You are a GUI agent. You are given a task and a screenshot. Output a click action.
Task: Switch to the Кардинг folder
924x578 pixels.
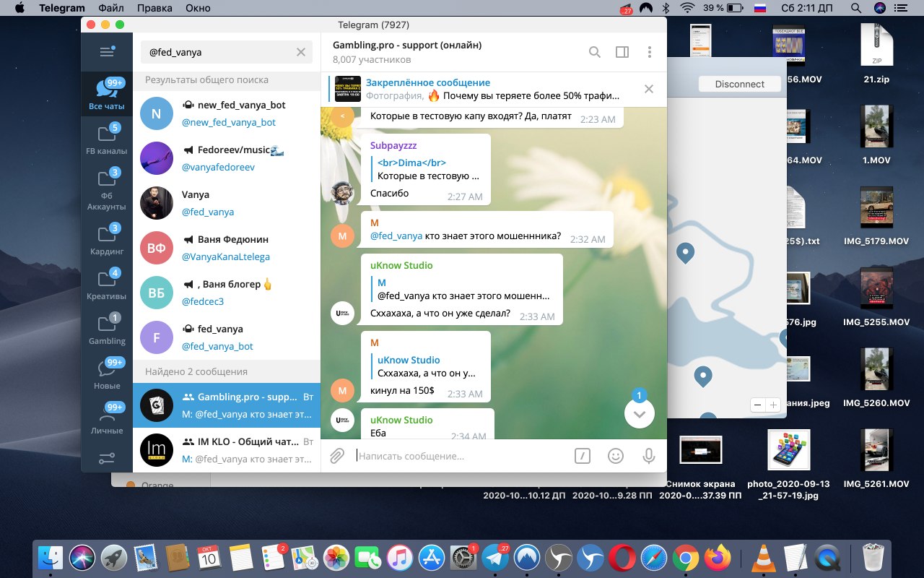(x=106, y=239)
